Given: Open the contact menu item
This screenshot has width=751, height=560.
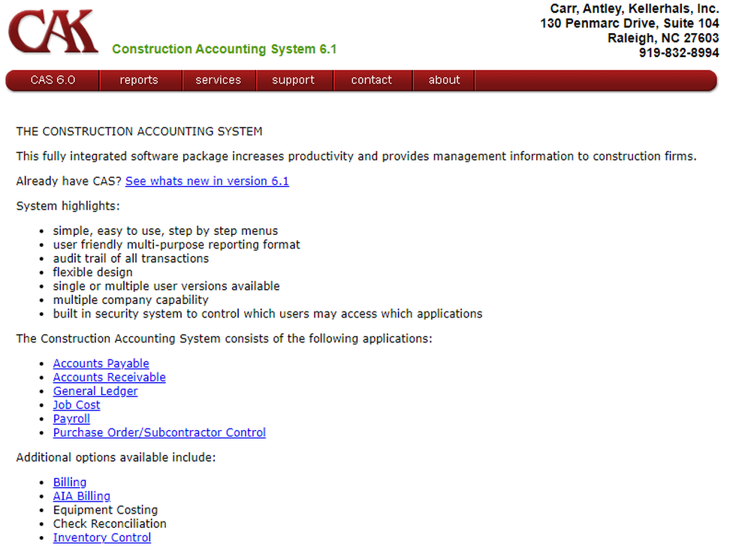Looking at the screenshot, I should click(x=372, y=80).
